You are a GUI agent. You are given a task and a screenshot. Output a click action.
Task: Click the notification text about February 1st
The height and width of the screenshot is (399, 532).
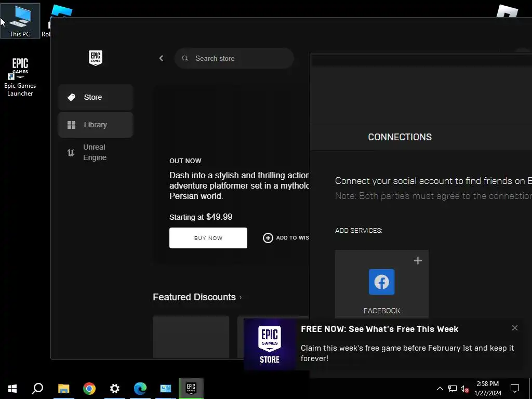407,353
